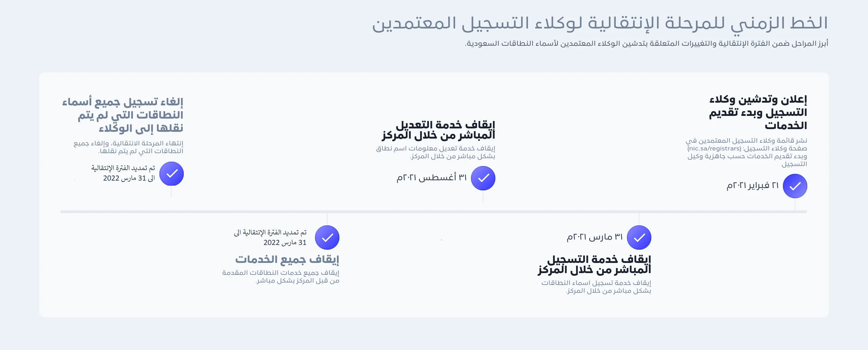Click the description إيقاف جميع خدمات النطاقات المقدمة

[281, 276]
